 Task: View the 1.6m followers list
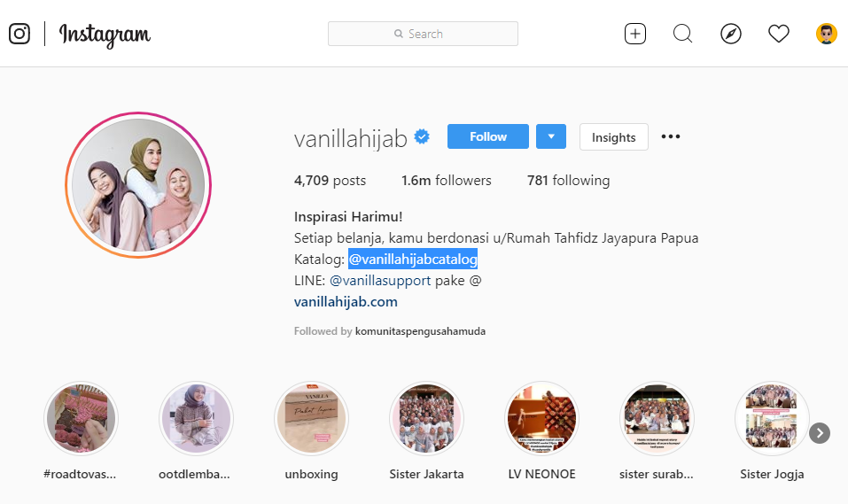(447, 180)
